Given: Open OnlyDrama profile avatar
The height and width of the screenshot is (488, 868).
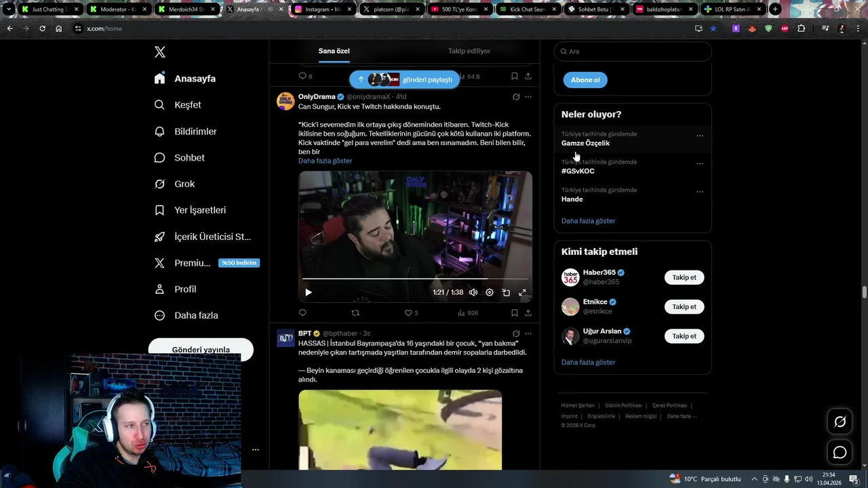Looking at the screenshot, I should click(x=285, y=101).
